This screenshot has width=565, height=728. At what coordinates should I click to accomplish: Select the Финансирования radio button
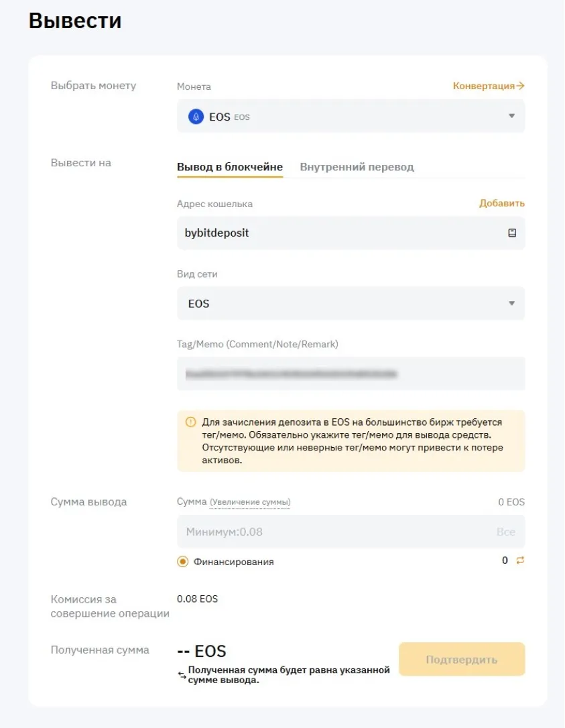tap(182, 562)
